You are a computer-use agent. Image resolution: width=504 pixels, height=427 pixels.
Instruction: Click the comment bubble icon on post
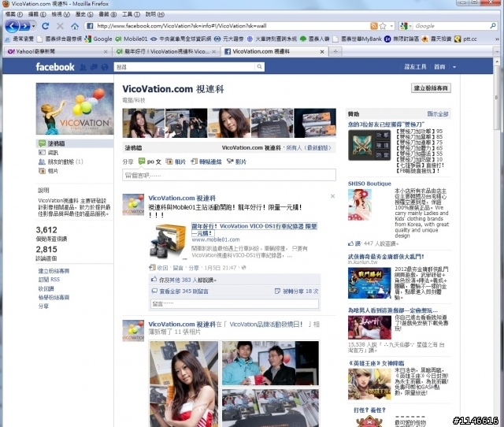[x=154, y=291]
